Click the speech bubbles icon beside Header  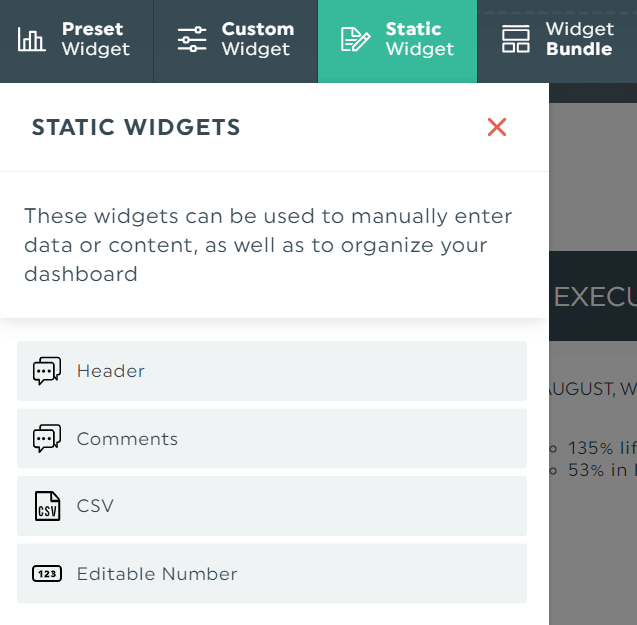pos(47,371)
